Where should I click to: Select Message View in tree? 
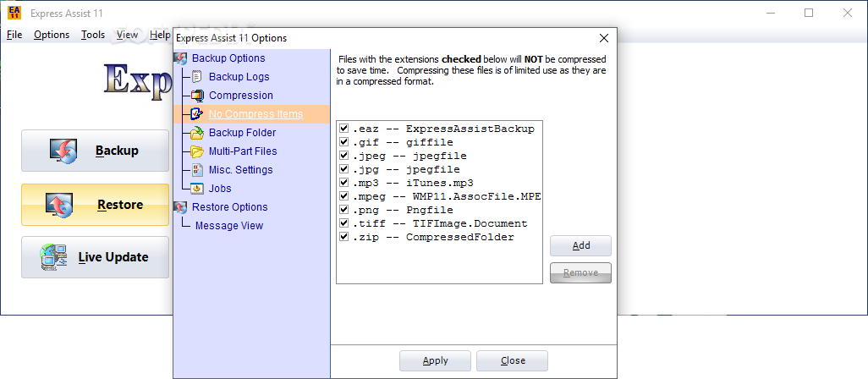point(229,226)
